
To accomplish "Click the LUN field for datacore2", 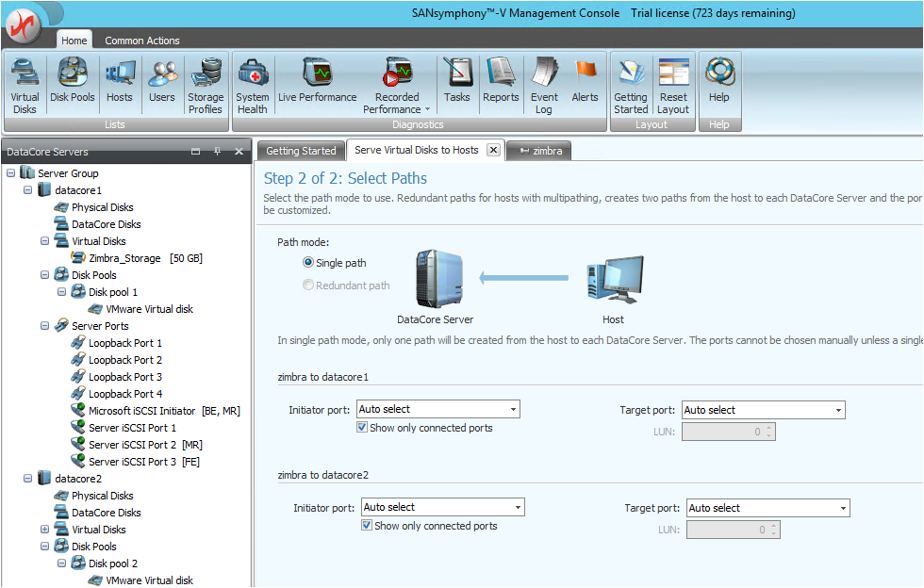I will [734, 530].
